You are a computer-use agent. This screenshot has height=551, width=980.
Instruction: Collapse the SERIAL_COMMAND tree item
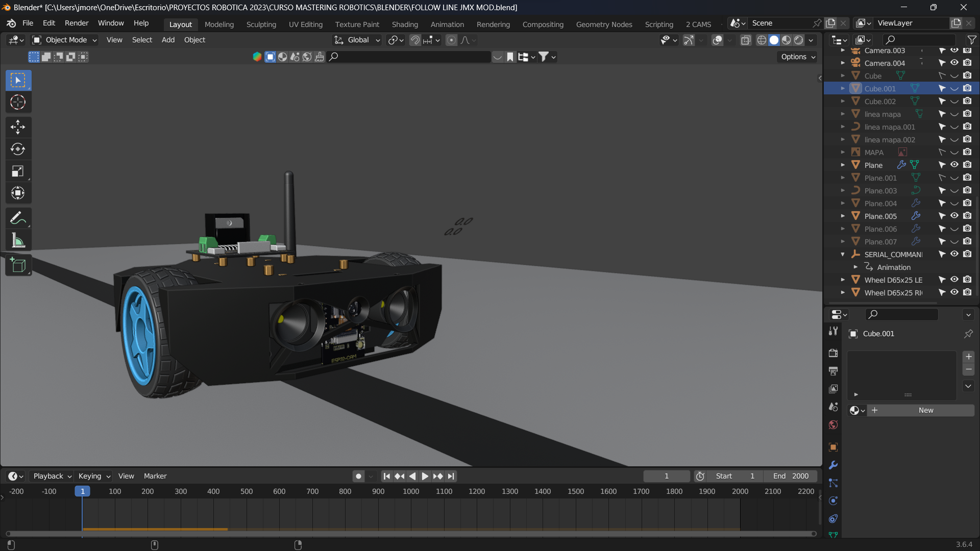pos(843,254)
